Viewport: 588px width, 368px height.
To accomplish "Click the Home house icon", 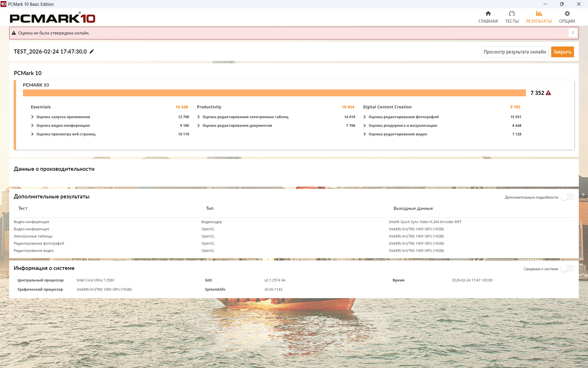I will pyautogui.click(x=488, y=14).
